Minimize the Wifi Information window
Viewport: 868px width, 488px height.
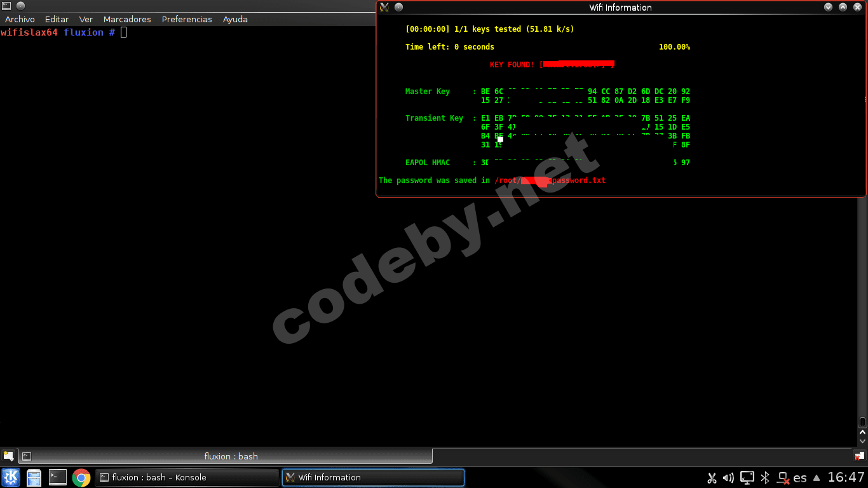point(829,8)
